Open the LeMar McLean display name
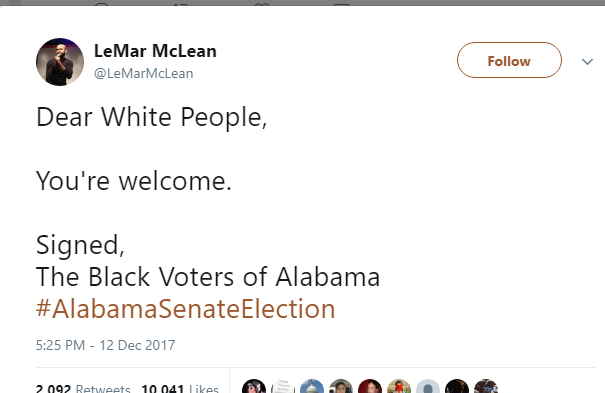Screen dimensions: 605x393 (155, 51)
